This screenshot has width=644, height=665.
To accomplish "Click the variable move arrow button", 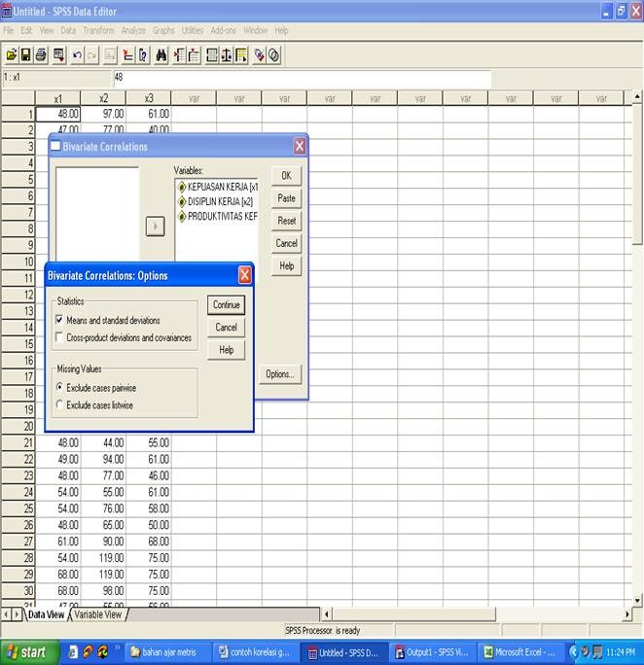I will click(155, 227).
